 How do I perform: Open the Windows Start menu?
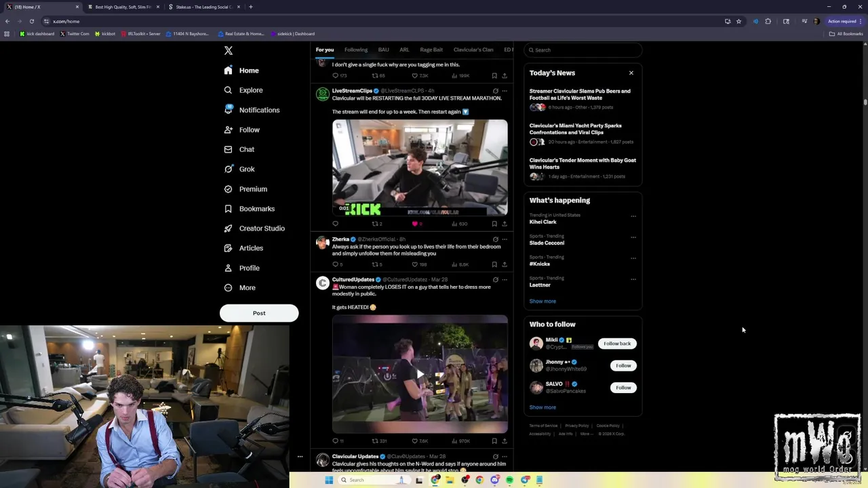329,480
